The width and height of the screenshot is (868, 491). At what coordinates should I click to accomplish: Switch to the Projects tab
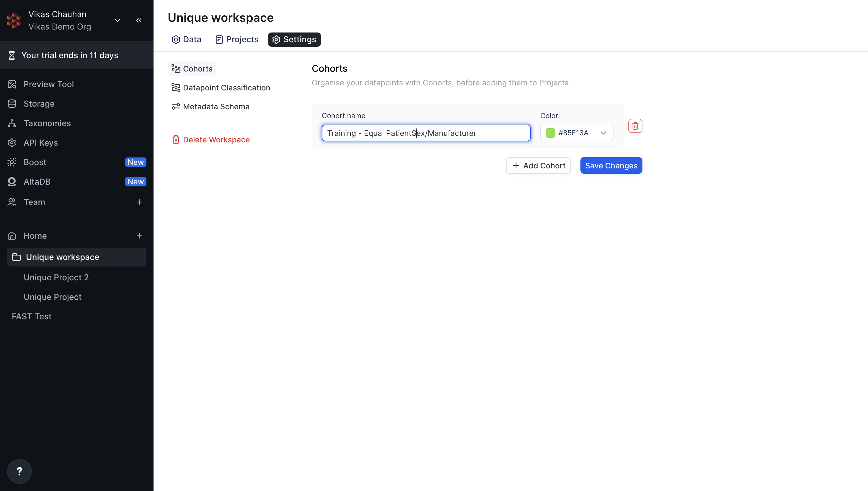237,40
